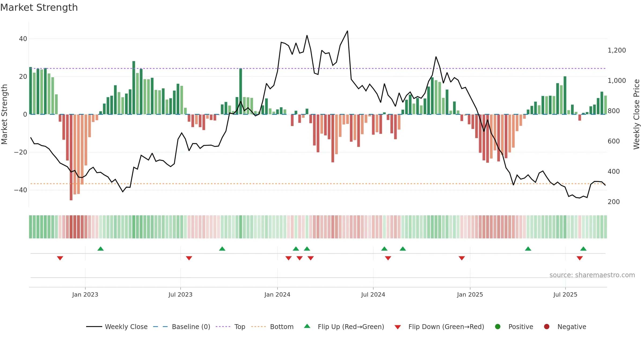This screenshot has height=362, width=644.
Task: Click the orange dotted Bottom legend line
Action: (258, 327)
